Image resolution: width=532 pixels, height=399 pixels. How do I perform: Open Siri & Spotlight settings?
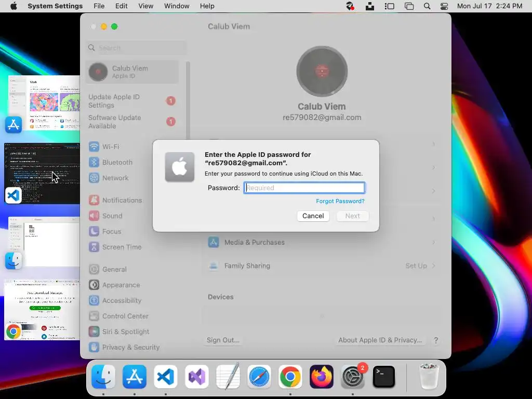119,332
